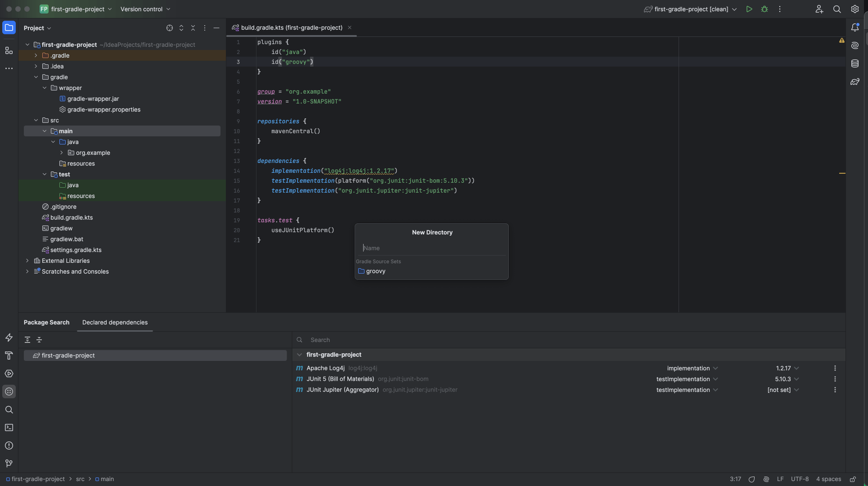This screenshot has width=868, height=486.
Task: Collapse all nodes in the Project tree
Action: pyautogui.click(x=193, y=28)
